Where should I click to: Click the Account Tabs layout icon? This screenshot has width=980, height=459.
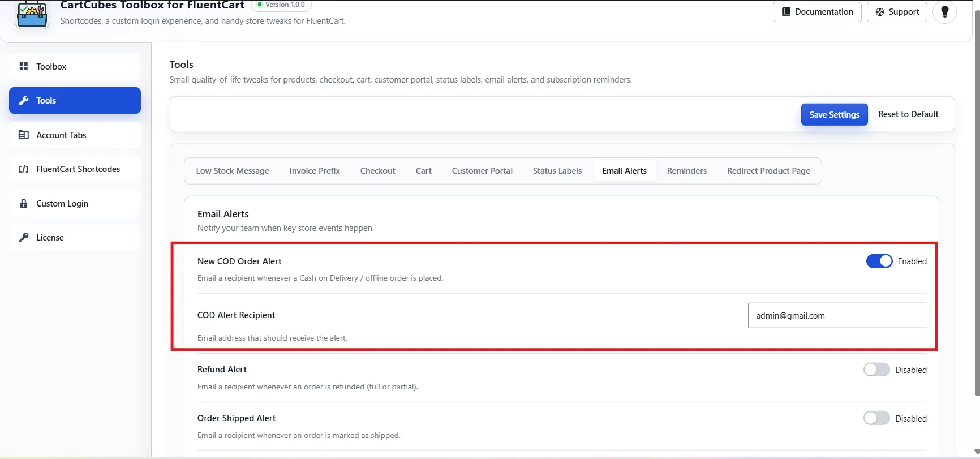point(24,135)
